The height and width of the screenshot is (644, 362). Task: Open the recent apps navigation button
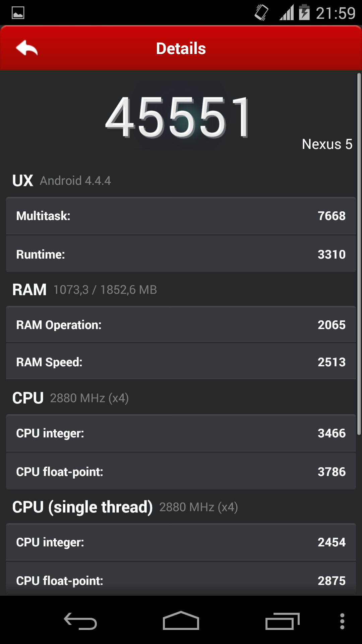click(x=282, y=621)
